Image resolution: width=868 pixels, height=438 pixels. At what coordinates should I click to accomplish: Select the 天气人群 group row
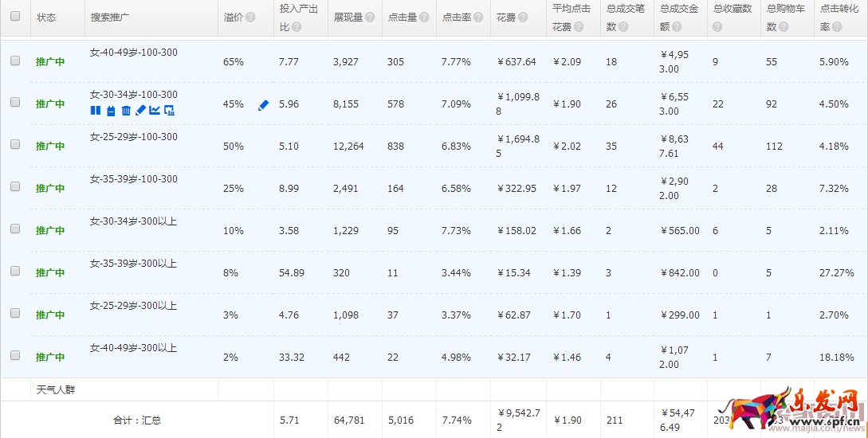point(56,390)
